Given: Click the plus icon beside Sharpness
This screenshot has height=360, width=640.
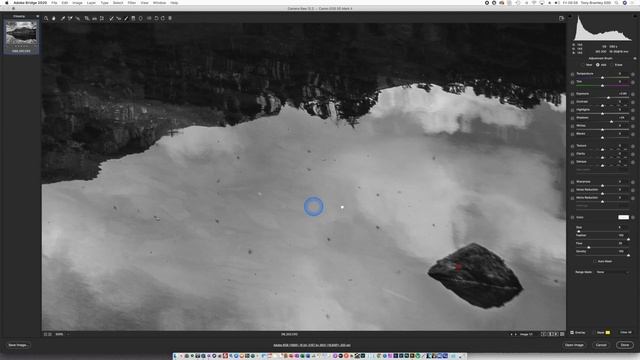Looking at the screenshot, I should pyautogui.click(x=633, y=182).
